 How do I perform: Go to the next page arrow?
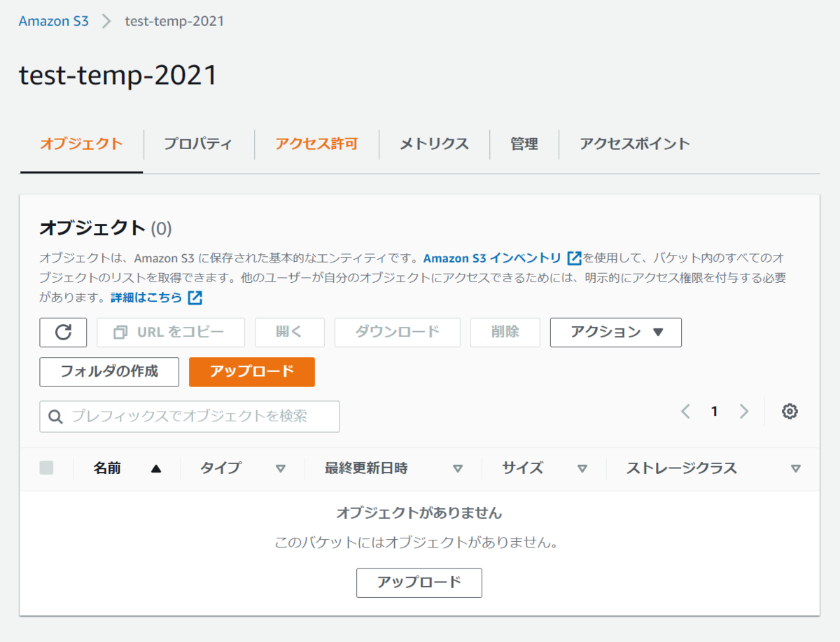coord(743,412)
